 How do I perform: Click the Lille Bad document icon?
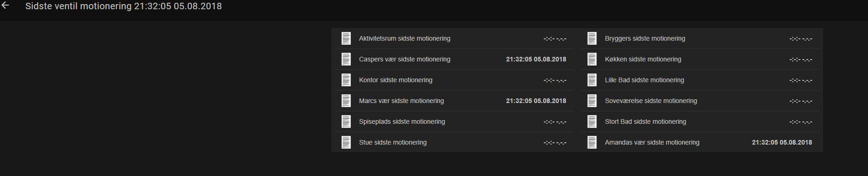(592, 80)
